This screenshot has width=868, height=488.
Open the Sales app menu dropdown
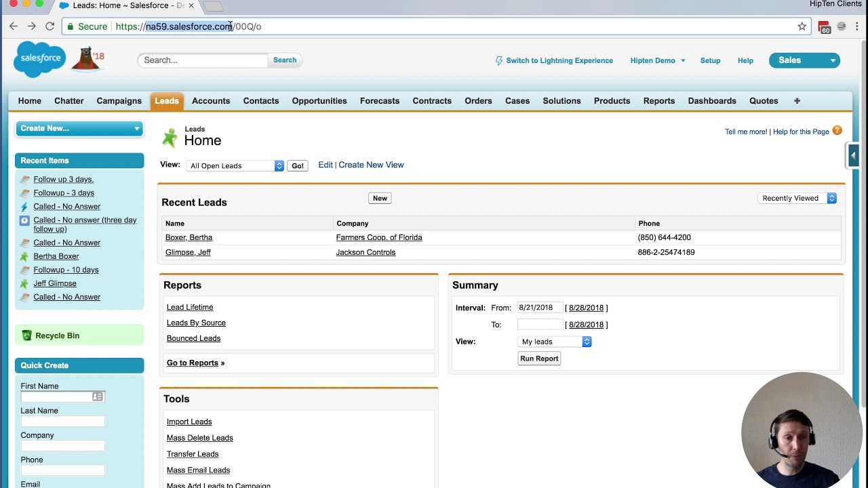point(804,60)
